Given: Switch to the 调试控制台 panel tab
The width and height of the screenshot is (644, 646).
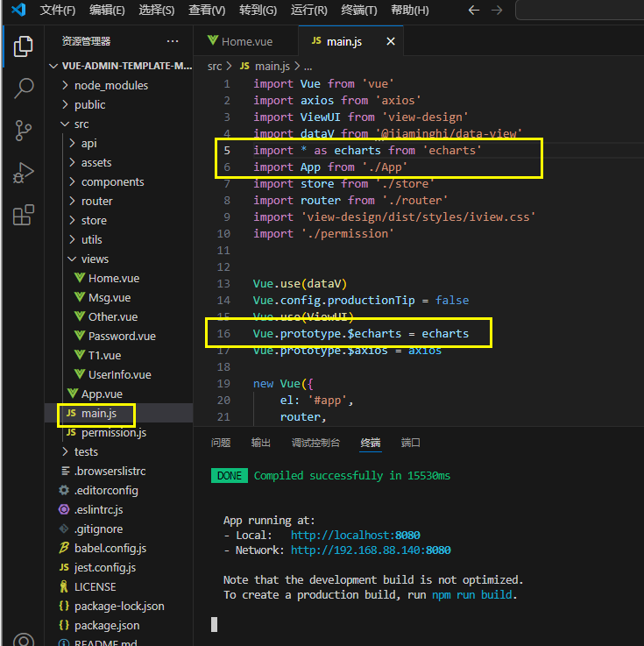Looking at the screenshot, I should (x=315, y=443).
